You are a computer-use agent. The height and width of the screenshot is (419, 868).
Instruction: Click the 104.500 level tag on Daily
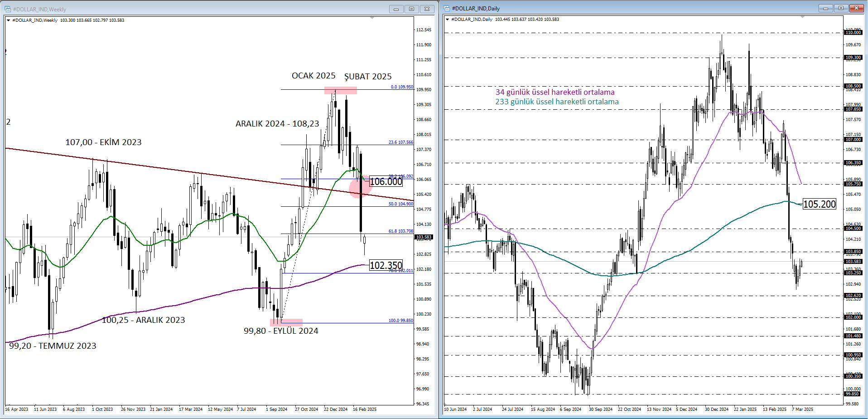(853, 229)
